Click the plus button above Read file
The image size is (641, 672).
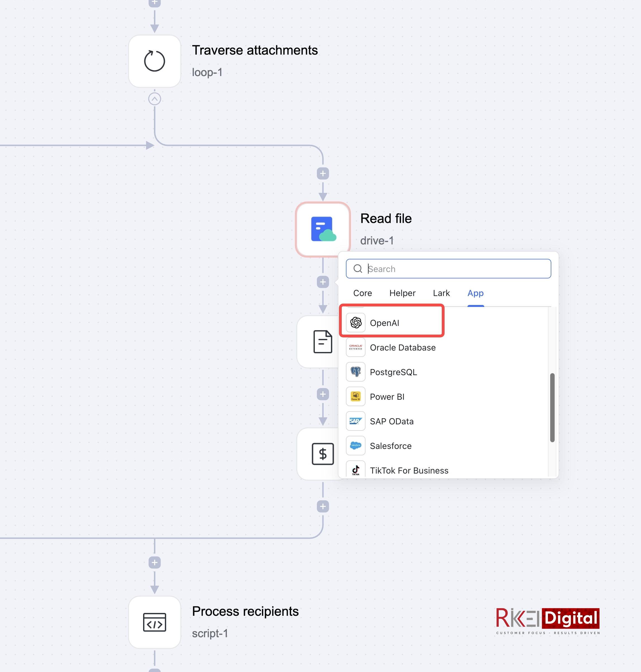pyautogui.click(x=322, y=174)
